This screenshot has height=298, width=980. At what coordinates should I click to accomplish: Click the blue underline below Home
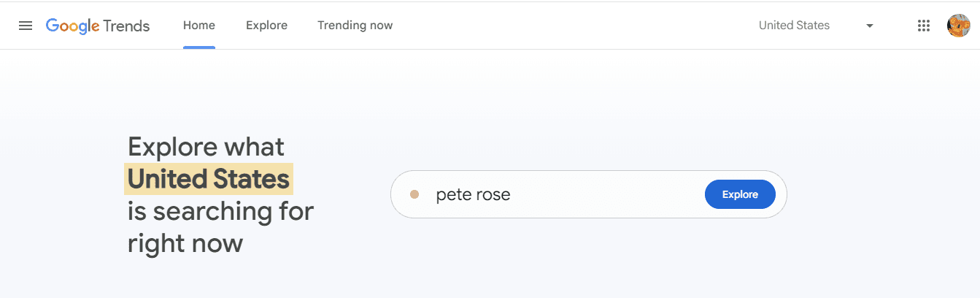[199, 47]
